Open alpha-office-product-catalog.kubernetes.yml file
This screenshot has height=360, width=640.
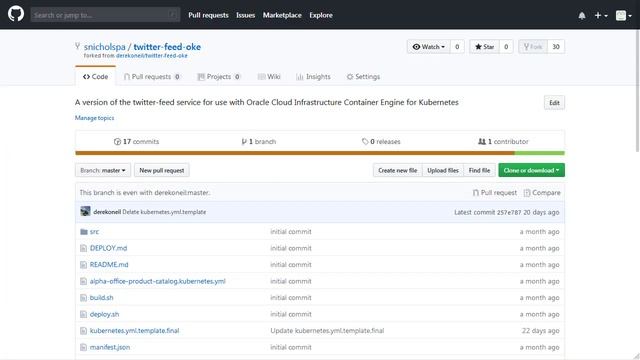tap(158, 281)
